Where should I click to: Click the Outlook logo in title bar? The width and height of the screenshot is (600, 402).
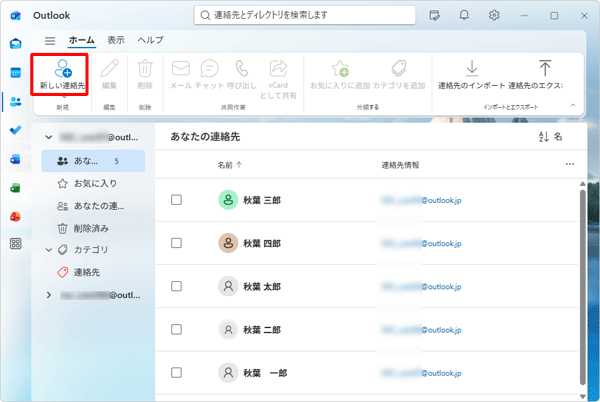(x=16, y=15)
